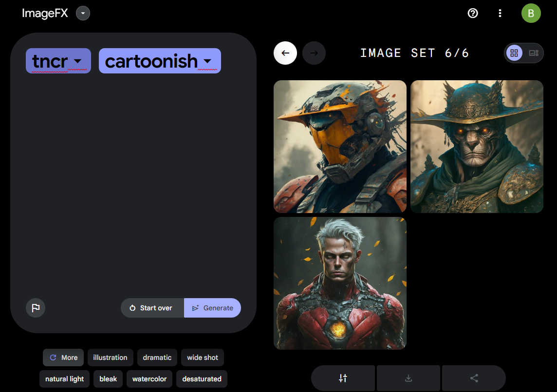Open the three-dot more options menu
The width and height of the screenshot is (557, 392).
point(500,14)
